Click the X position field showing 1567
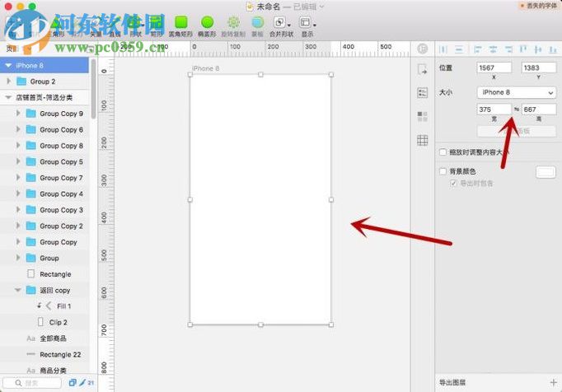562x392 pixels. pos(494,68)
